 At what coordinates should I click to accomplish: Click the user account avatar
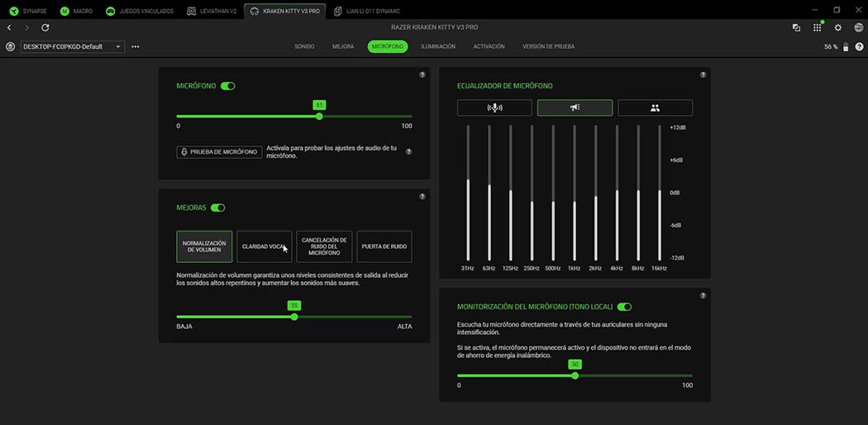click(858, 27)
